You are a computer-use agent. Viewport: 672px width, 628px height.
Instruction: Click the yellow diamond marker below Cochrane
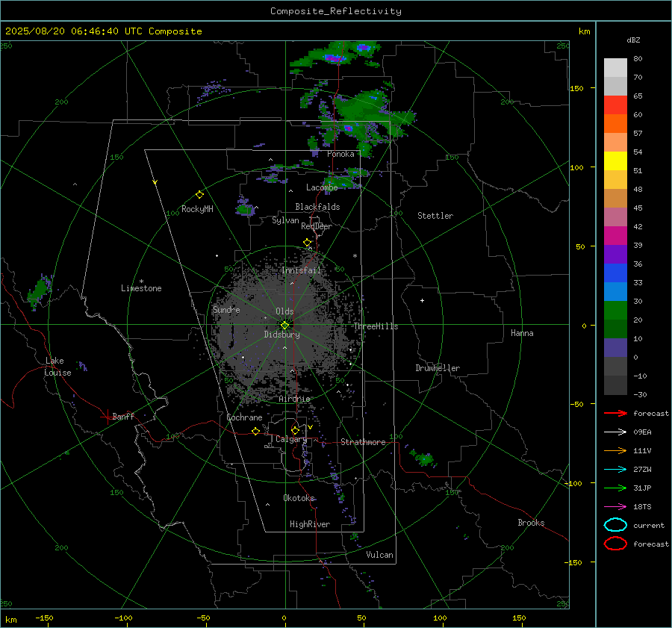coord(255,431)
